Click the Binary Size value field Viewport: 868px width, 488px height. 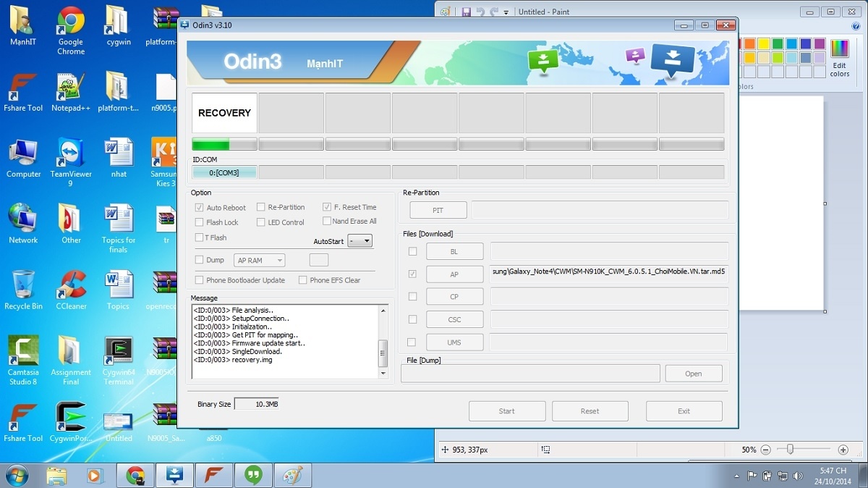(257, 404)
